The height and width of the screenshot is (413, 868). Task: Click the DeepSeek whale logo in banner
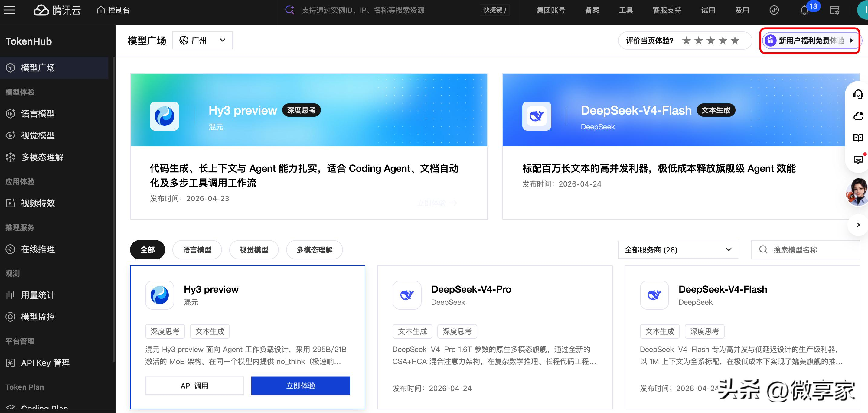(537, 116)
